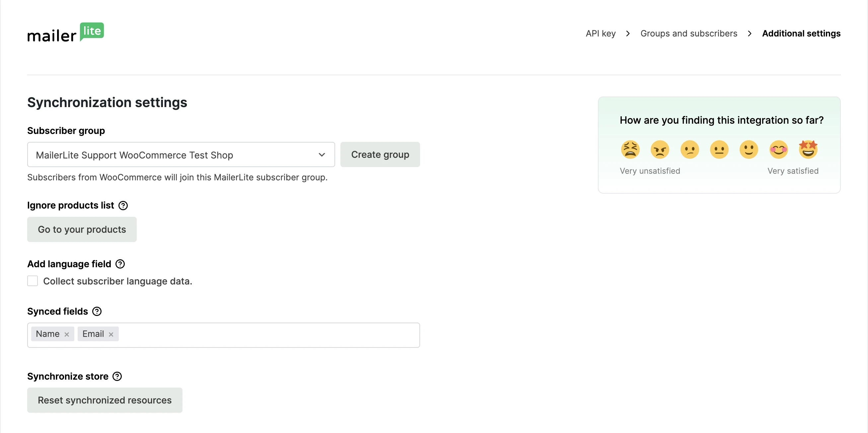
Task: Click the MailerLite logo
Action: coord(66,33)
